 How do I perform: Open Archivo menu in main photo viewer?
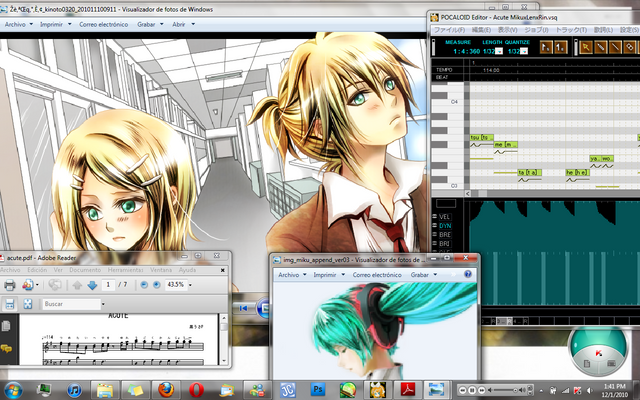18,24
